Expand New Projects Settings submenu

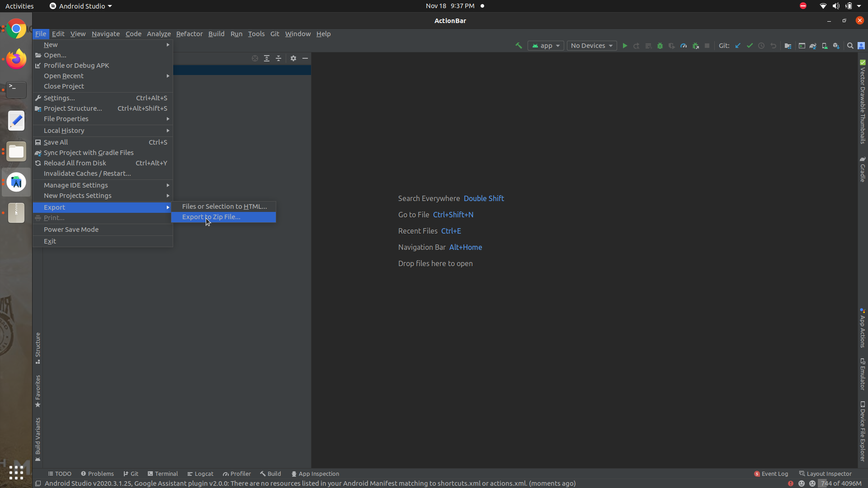103,196
